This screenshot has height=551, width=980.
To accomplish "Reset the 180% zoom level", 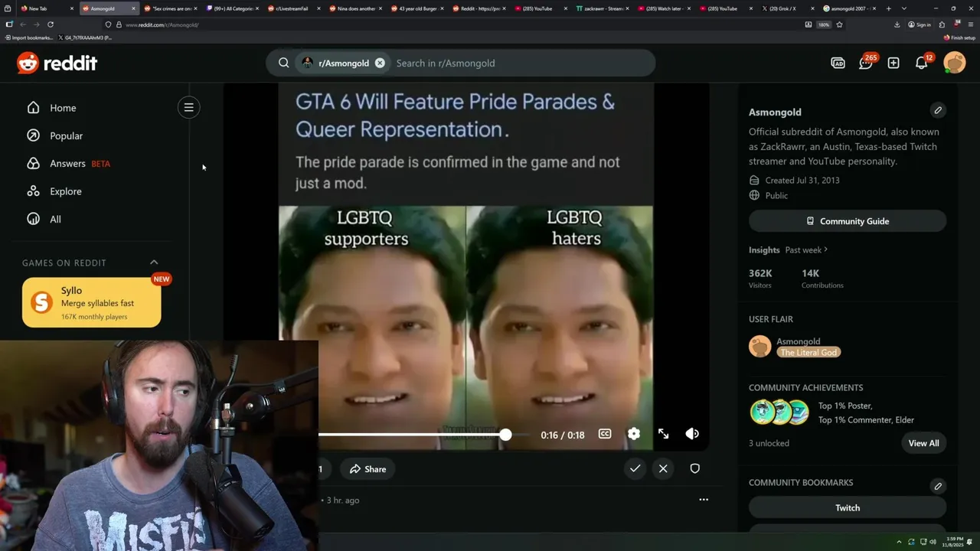I will [x=824, y=24].
